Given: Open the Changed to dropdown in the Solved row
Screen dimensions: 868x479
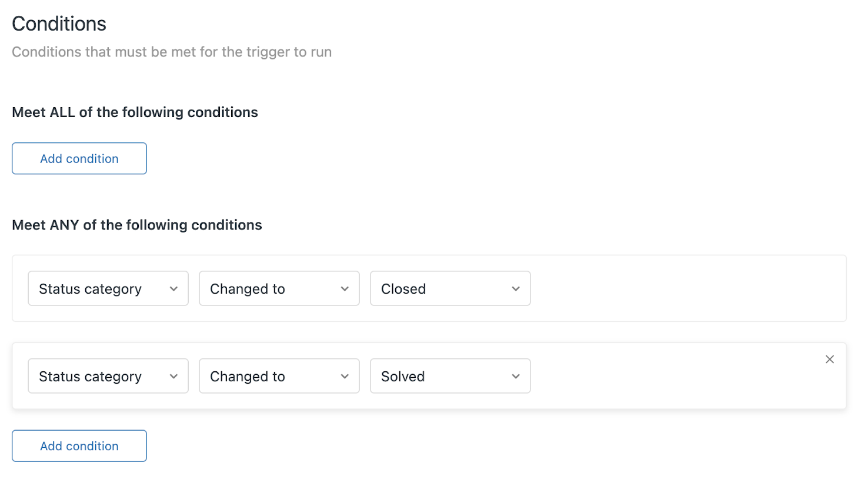Looking at the screenshot, I should (279, 376).
